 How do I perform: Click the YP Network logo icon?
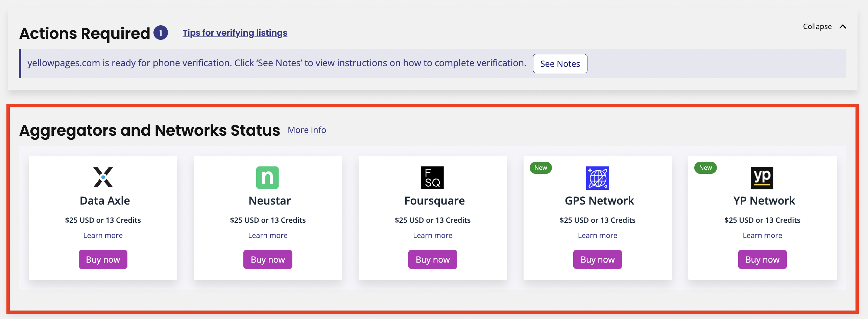point(762,178)
